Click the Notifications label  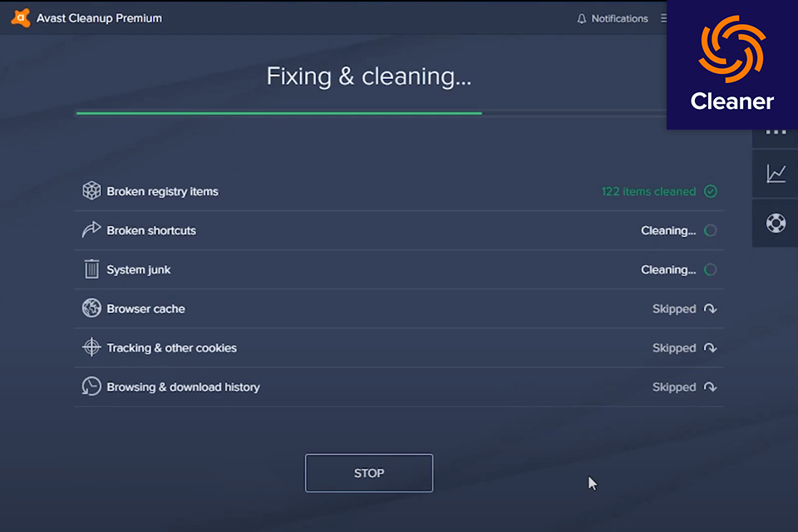pos(619,19)
